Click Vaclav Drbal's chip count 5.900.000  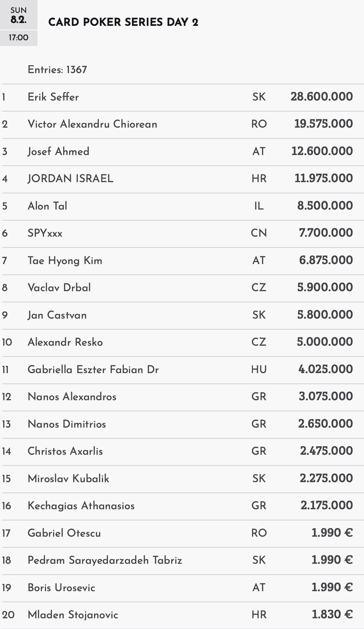pos(325,287)
